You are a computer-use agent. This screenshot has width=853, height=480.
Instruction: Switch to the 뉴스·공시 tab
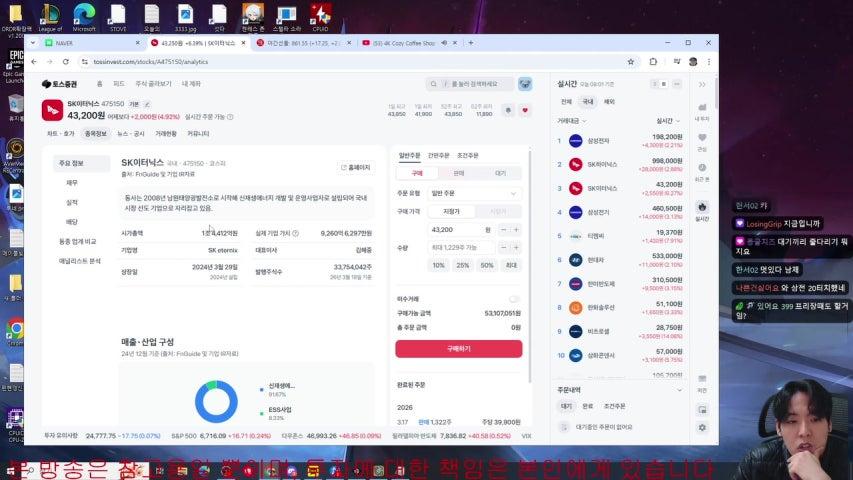coord(131,133)
